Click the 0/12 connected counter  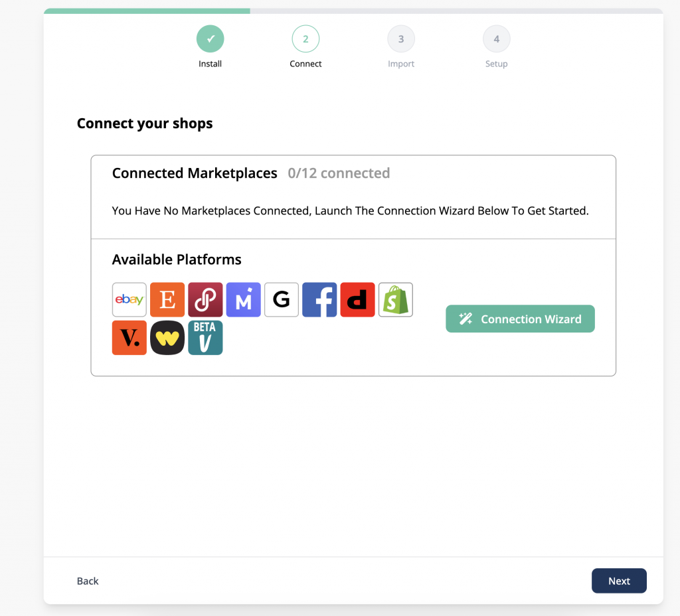coord(339,173)
